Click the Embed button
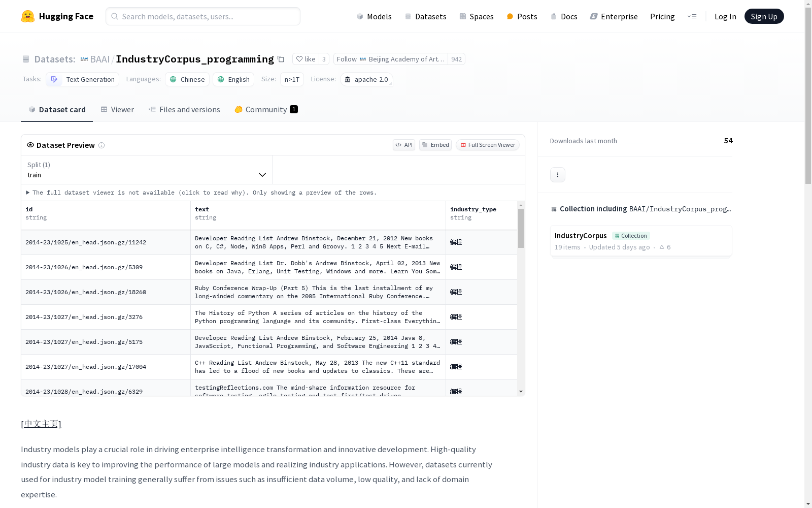Screen dimensions: 812x508 pyautogui.click(x=435, y=145)
